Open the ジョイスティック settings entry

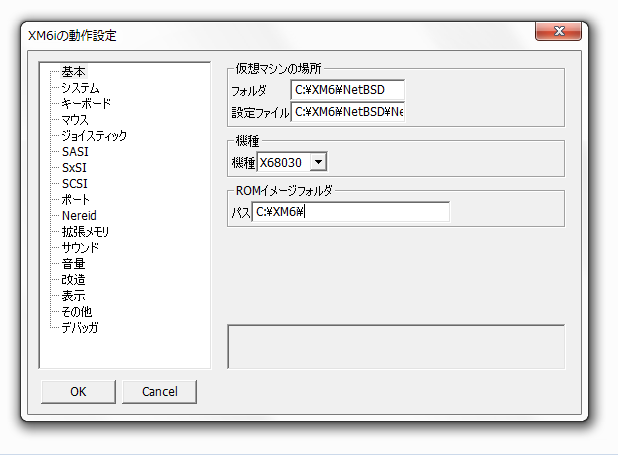pyautogui.click(x=94, y=136)
